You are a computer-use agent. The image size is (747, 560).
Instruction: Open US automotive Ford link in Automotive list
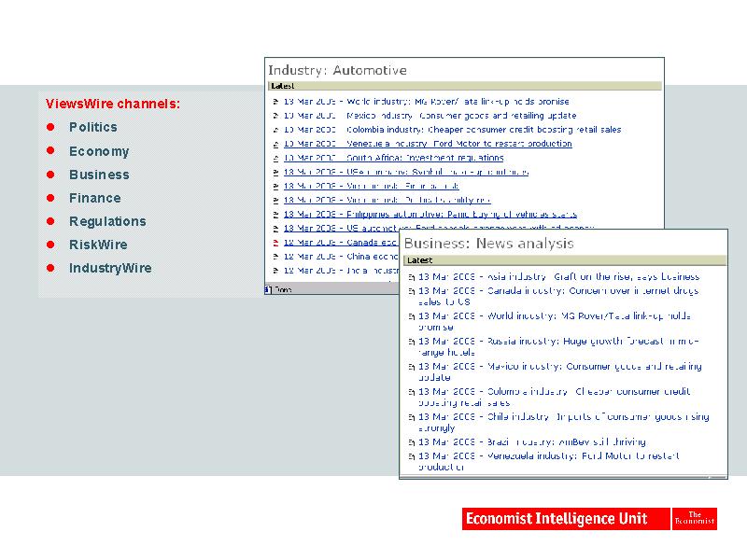pos(439,228)
